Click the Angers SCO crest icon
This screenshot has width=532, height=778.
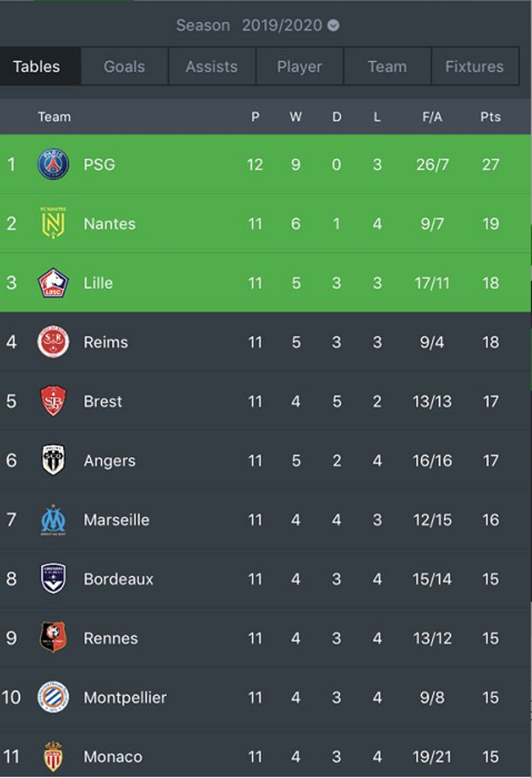click(x=53, y=460)
